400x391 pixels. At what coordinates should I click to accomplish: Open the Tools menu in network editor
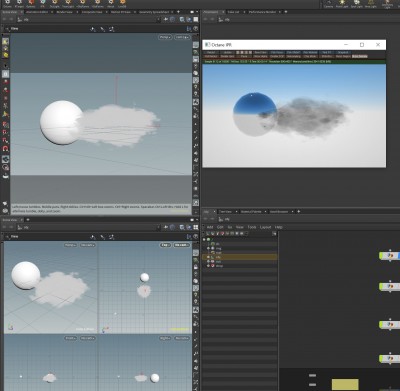tap(252, 227)
